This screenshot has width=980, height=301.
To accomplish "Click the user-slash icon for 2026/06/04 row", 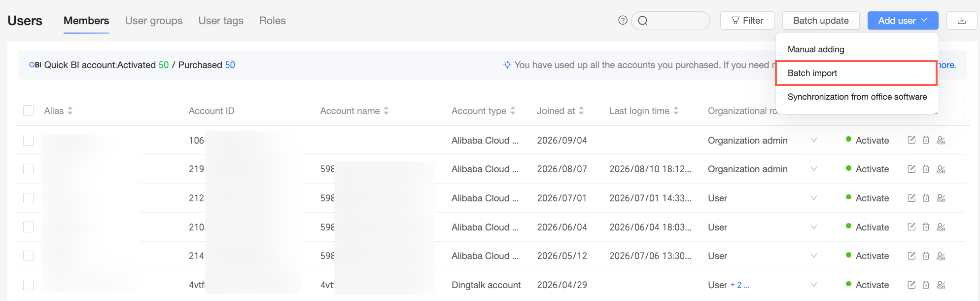I will 941,227.
